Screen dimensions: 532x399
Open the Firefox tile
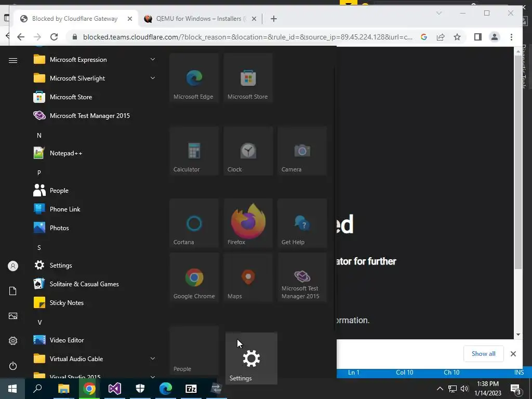click(x=248, y=223)
